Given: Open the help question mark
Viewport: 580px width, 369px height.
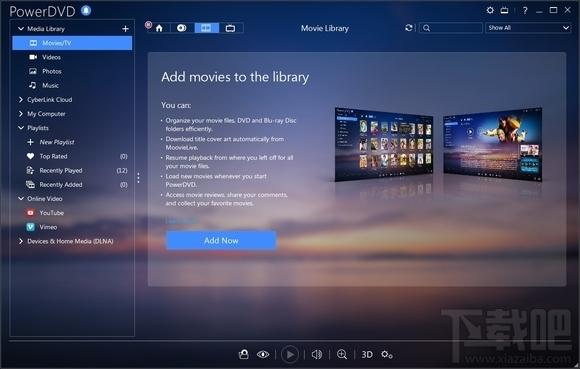Looking at the screenshot, I should (x=525, y=10).
